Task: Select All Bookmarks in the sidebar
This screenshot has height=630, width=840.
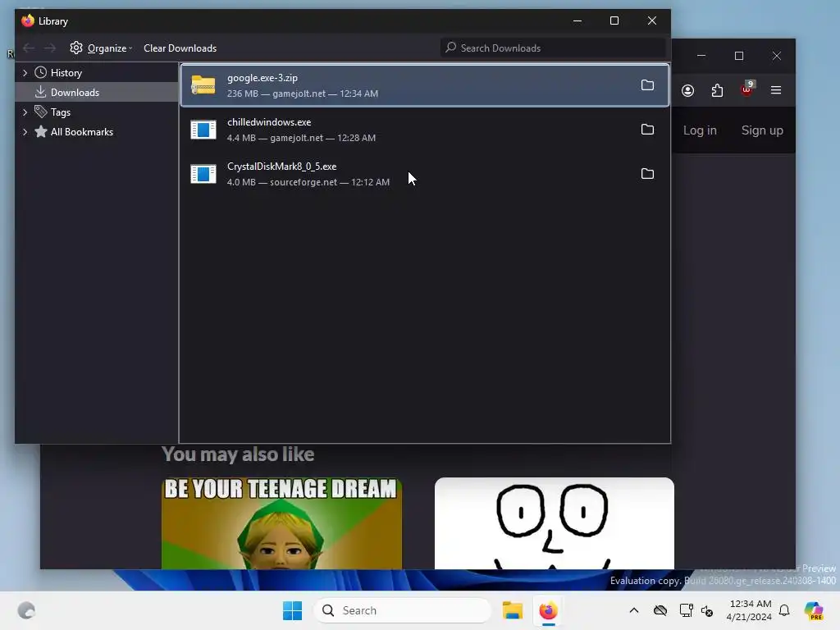Action: [x=82, y=132]
